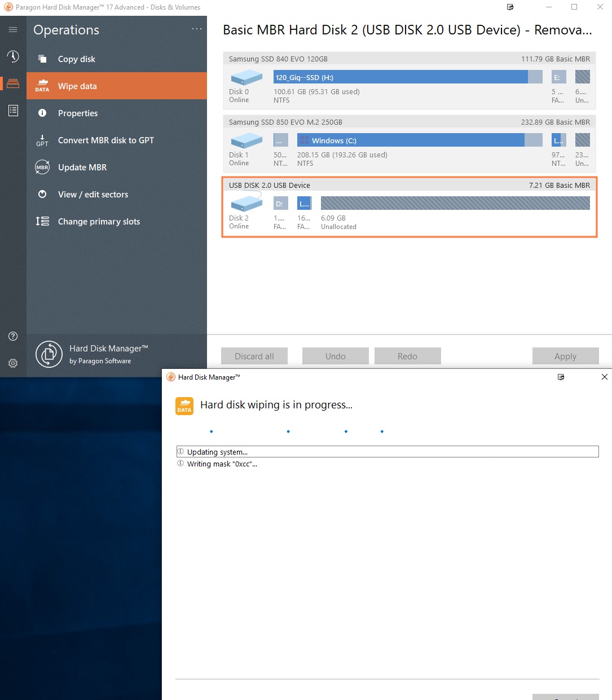Click the dialog's compact view icon
The width and height of the screenshot is (612, 700).
(x=561, y=377)
